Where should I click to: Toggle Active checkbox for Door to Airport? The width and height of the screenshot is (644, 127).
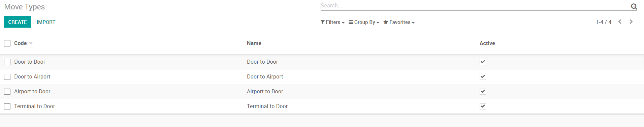coord(483,77)
